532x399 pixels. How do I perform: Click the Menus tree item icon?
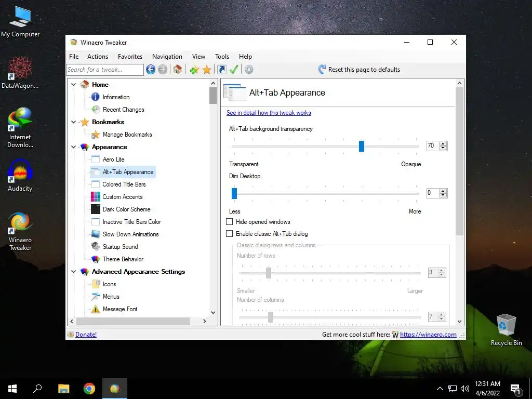tap(96, 297)
